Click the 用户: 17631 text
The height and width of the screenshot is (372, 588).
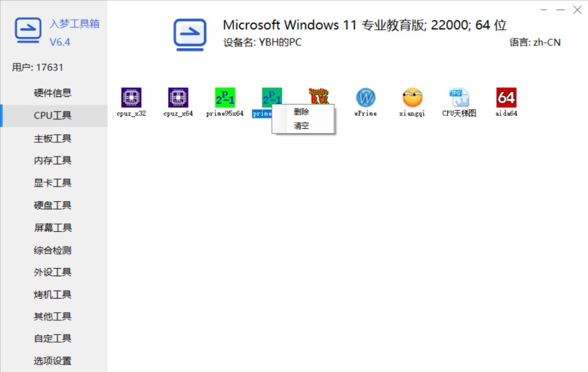38,67
